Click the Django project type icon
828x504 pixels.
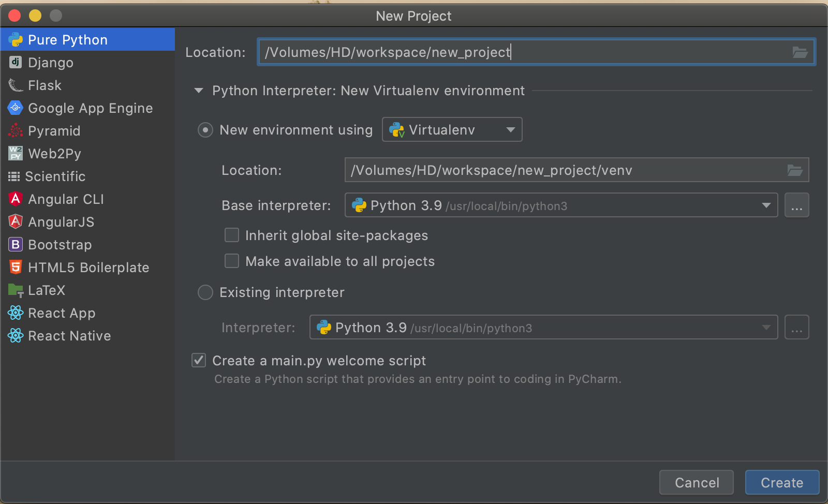pyautogui.click(x=16, y=63)
